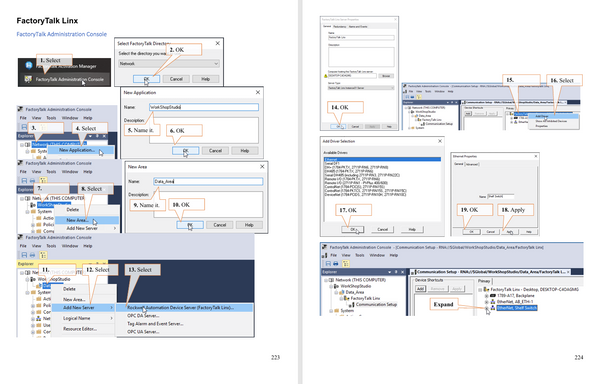
Task: Click Data_Area icon in Communication Setup console Explorer
Action: pyautogui.click(x=342, y=292)
